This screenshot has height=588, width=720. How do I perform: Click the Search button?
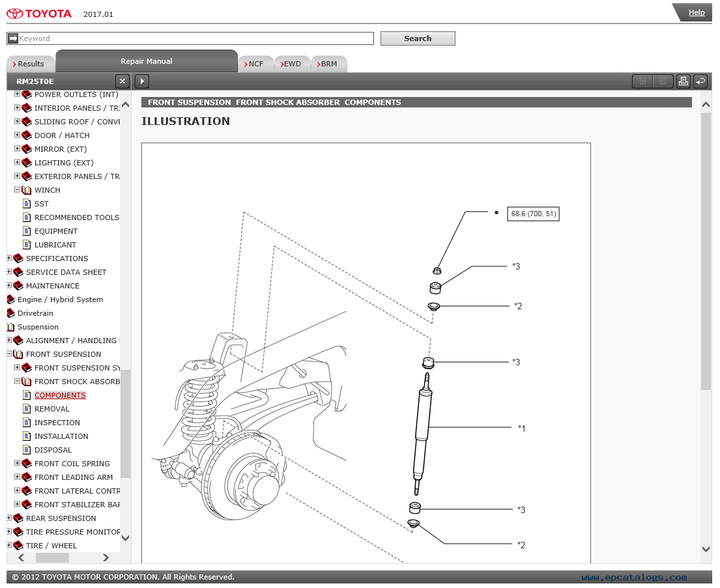click(418, 38)
